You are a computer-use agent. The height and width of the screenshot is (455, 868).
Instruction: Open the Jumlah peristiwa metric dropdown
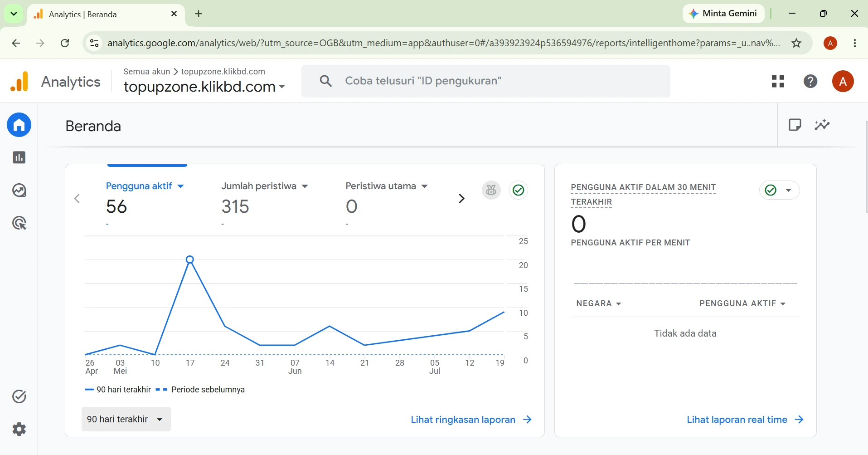tap(265, 186)
